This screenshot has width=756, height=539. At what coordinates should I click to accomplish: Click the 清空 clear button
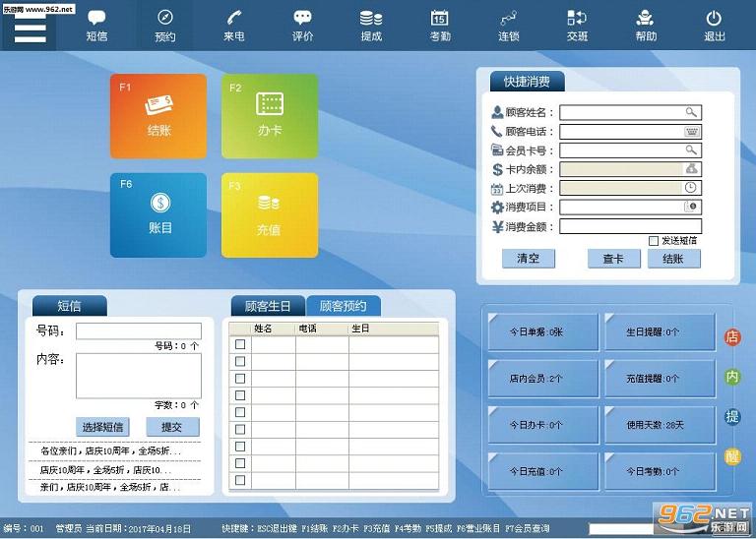tap(529, 259)
